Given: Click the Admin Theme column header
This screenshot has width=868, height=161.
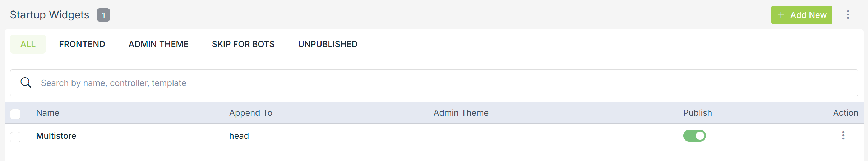Looking at the screenshot, I should (461, 113).
